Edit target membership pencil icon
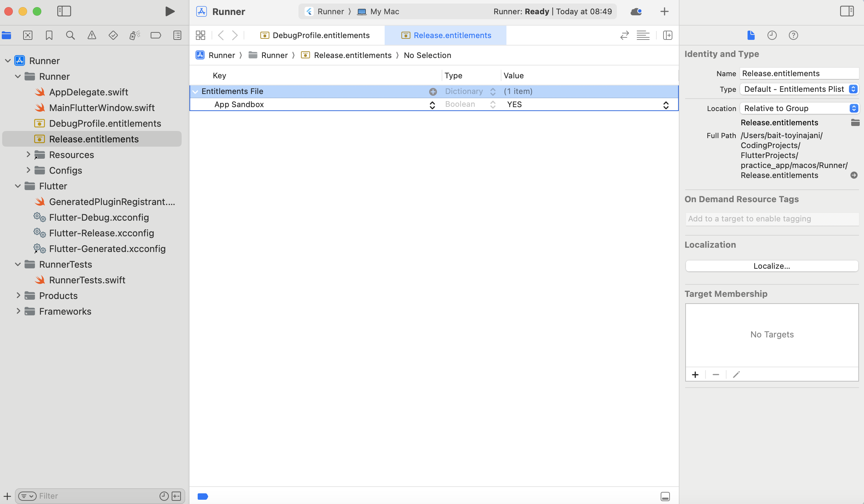The width and height of the screenshot is (864, 504). coord(737,374)
